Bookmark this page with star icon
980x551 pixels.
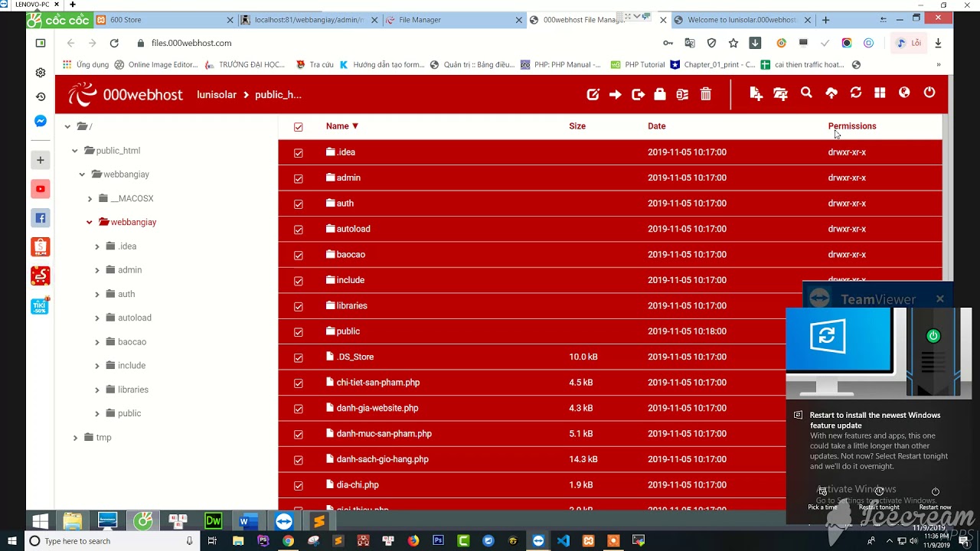[733, 43]
